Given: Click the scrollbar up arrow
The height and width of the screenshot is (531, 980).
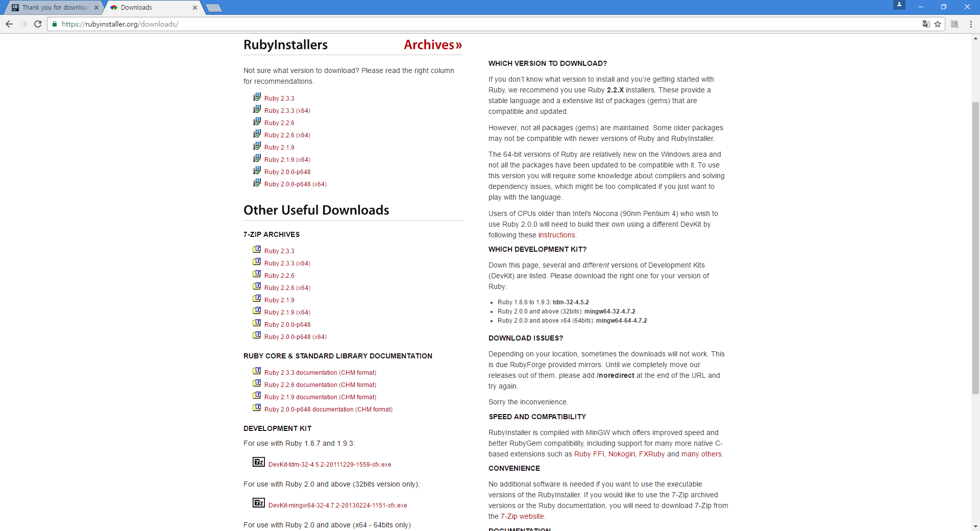Looking at the screenshot, I should (975, 38).
